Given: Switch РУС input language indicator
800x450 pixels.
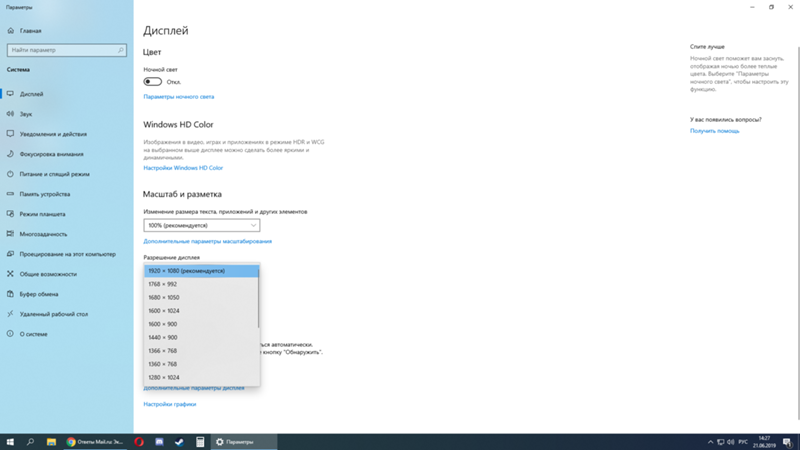Looking at the screenshot, I should (743, 442).
